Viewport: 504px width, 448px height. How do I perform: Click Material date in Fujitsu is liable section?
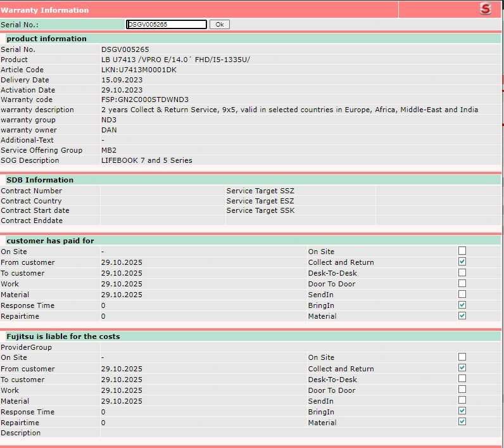(x=122, y=401)
